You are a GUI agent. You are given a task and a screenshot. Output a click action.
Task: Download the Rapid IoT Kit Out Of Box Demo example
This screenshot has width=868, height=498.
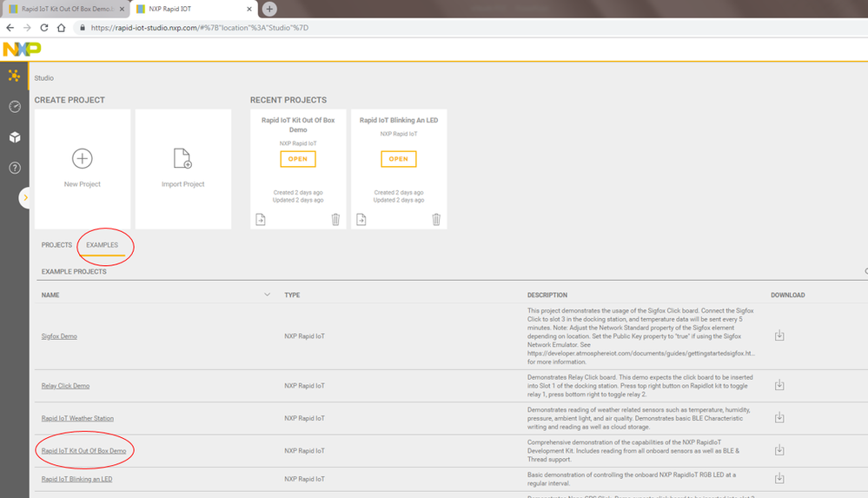779,450
